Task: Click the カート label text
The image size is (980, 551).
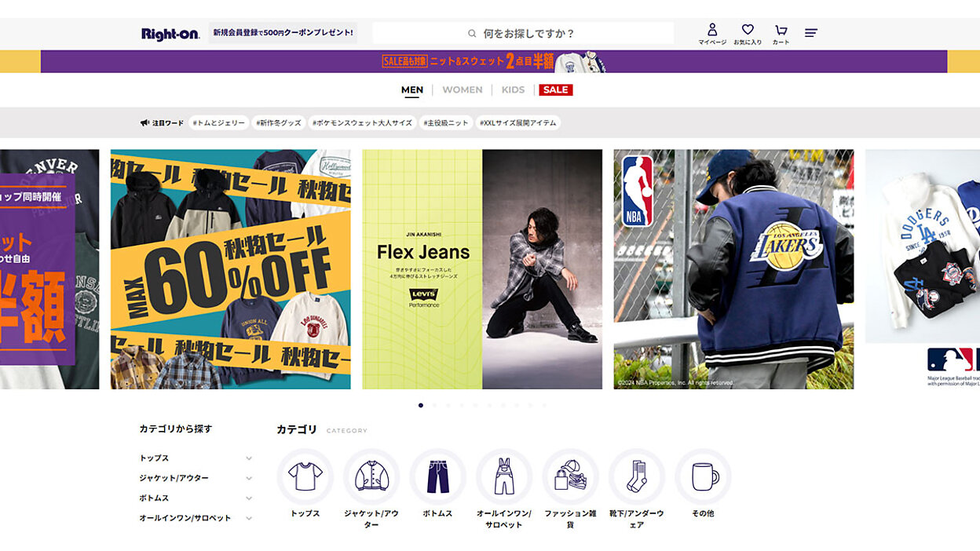Action: click(x=781, y=42)
